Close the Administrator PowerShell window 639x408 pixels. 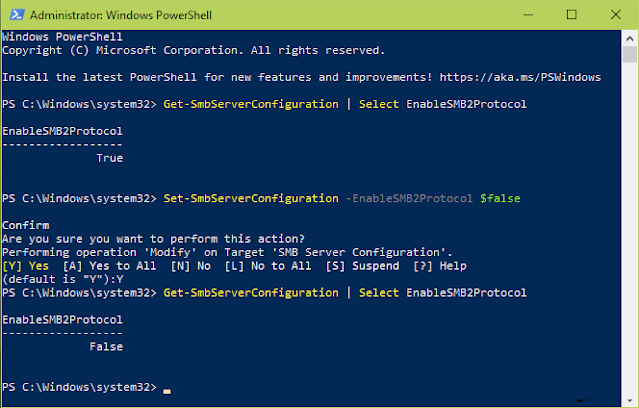coord(616,15)
